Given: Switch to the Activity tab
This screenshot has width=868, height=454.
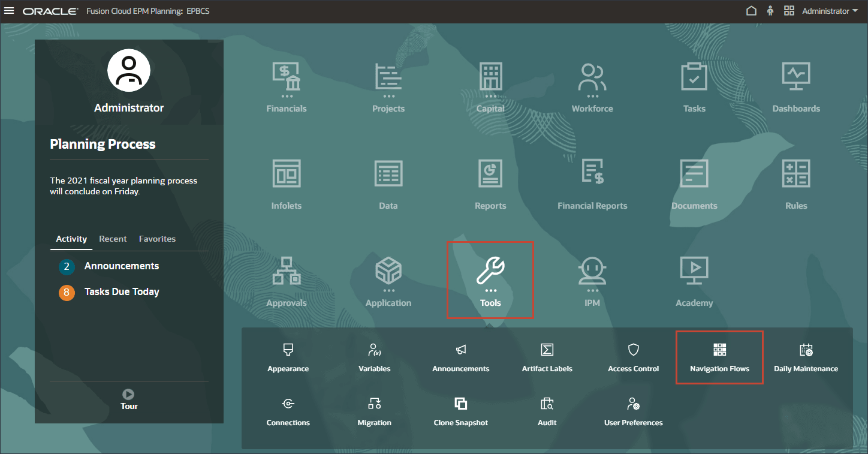Looking at the screenshot, I should pos(71,239).
